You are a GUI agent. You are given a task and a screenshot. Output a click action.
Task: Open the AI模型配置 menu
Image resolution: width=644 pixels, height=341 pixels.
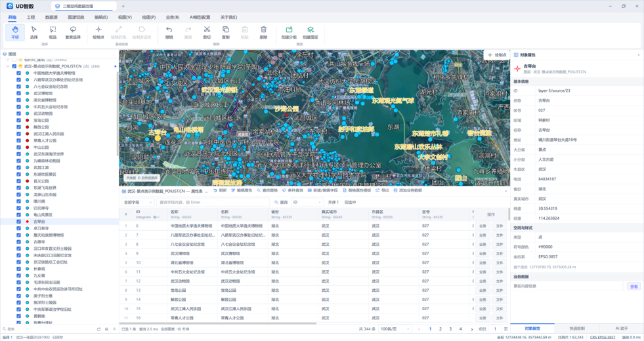point(200,17)
